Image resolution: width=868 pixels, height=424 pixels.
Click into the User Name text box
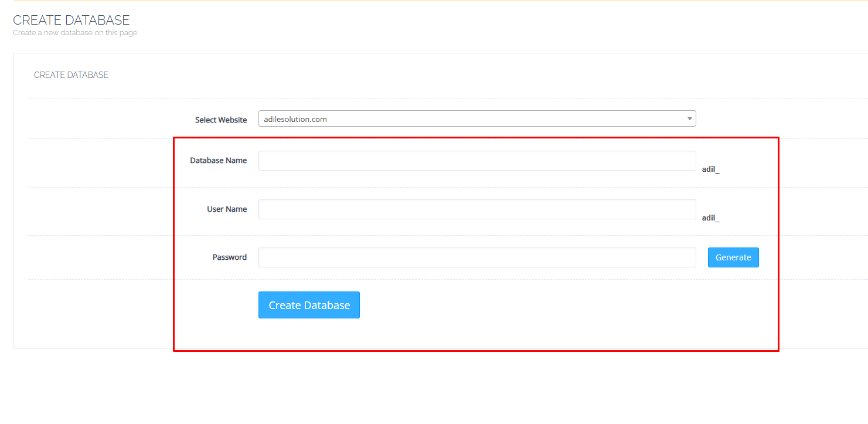point(476,209)
